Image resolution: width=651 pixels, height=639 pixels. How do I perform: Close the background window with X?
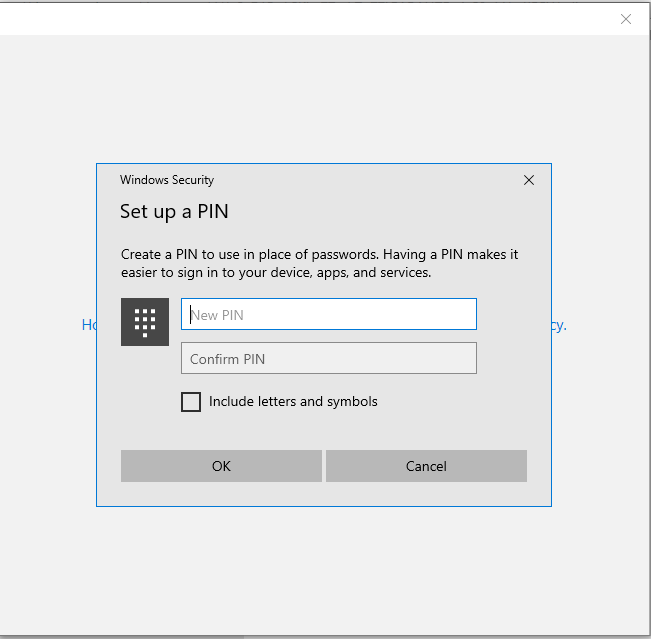(x=626, y=19)
